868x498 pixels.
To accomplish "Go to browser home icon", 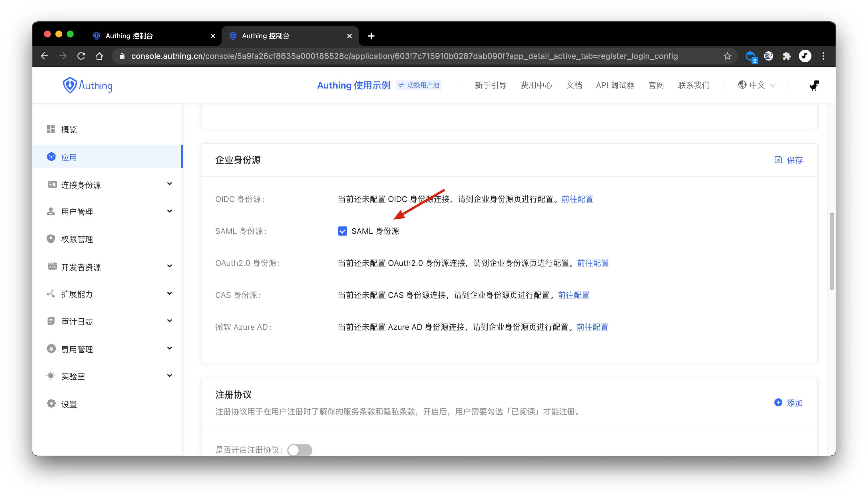I will [99, 56].
